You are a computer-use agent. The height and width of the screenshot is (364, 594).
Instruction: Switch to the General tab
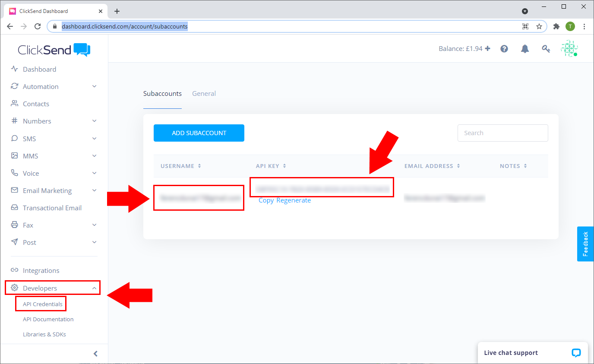coord(204,93)
